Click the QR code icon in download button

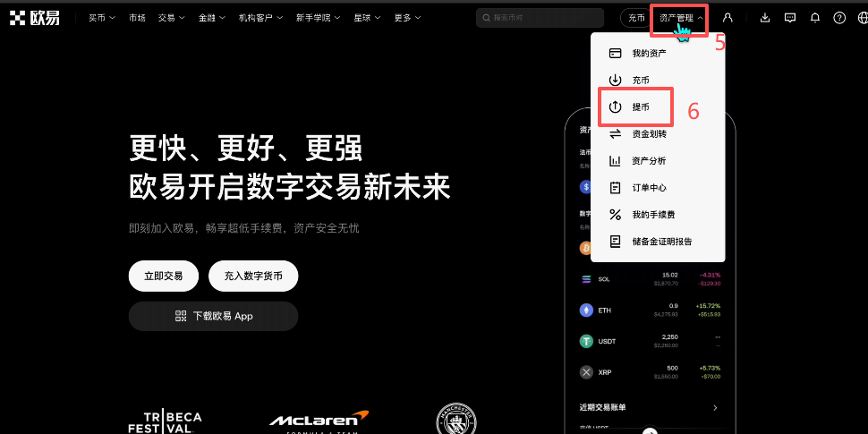click(181, 316)
